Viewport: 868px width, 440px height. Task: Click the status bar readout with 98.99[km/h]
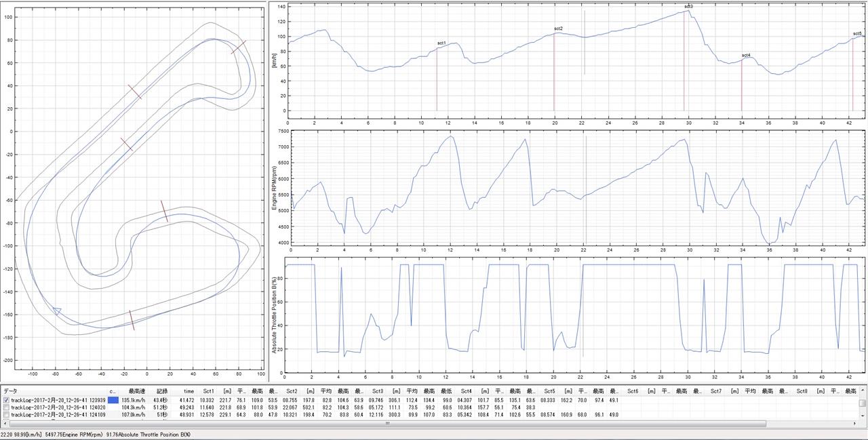tap(21, 435)
